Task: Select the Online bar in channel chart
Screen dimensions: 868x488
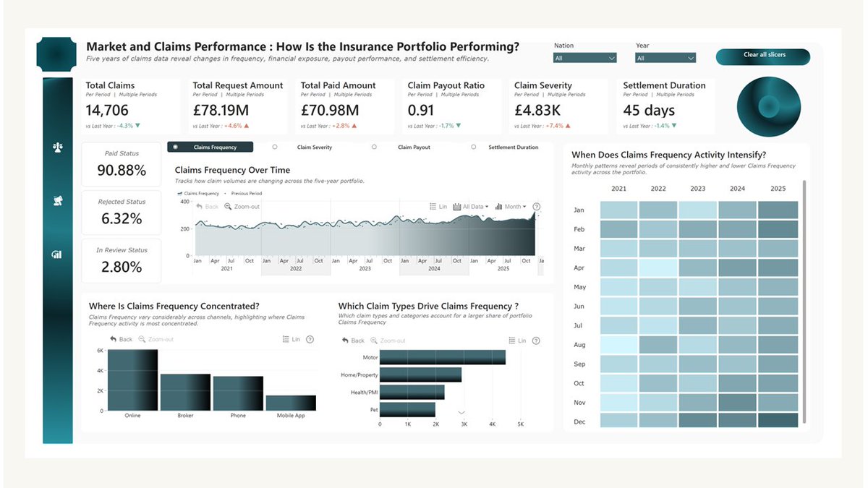Action: 132,380
